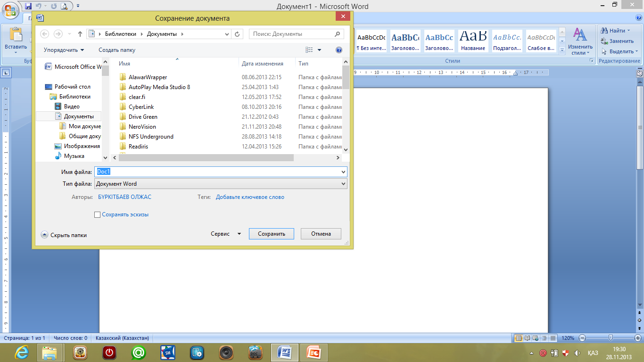Click the file list vertical scroll down arrow
Image resolution: width=644 pixels, height=362 pixels.
pos(346,149)
